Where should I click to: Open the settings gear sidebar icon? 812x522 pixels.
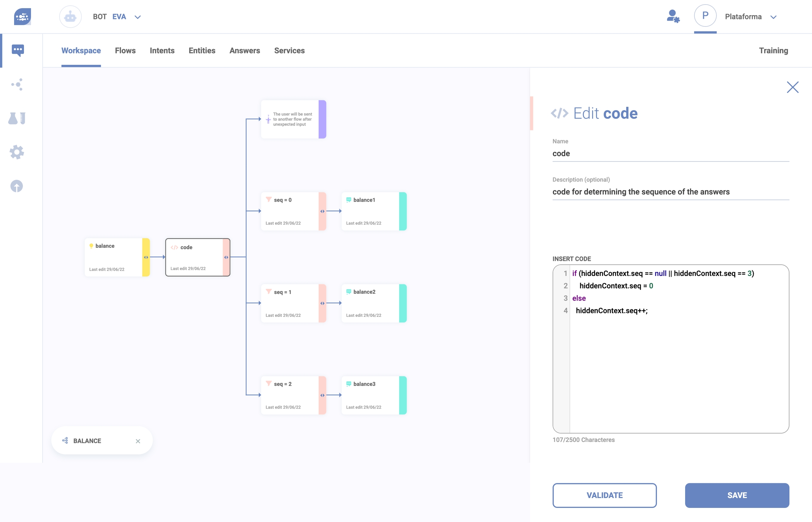point(17,152)
